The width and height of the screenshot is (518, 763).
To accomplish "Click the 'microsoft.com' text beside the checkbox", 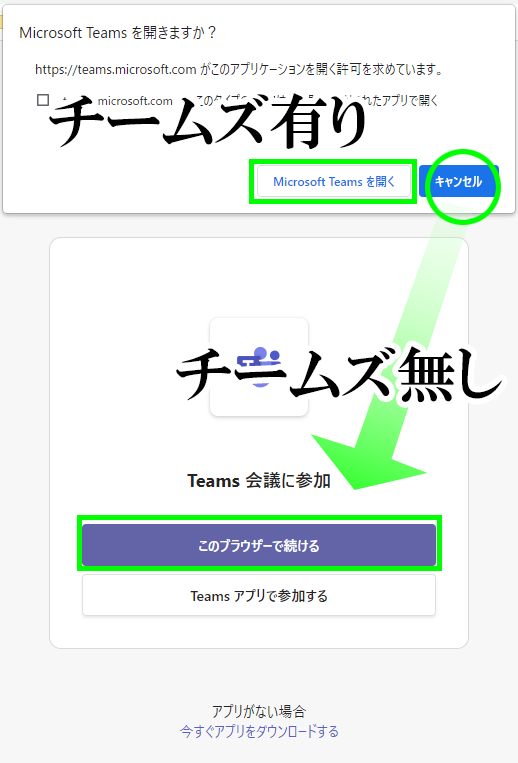I will (x=135, y=101).
